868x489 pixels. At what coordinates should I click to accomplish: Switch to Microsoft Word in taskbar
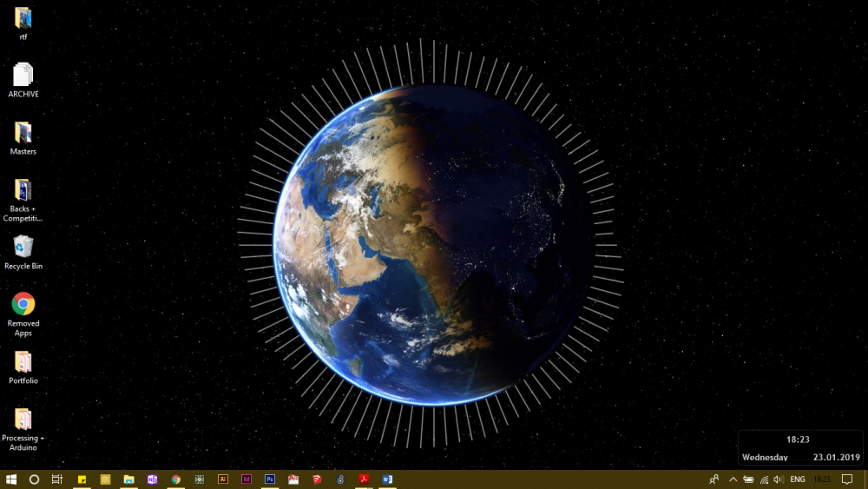click(x=387, y=479)
